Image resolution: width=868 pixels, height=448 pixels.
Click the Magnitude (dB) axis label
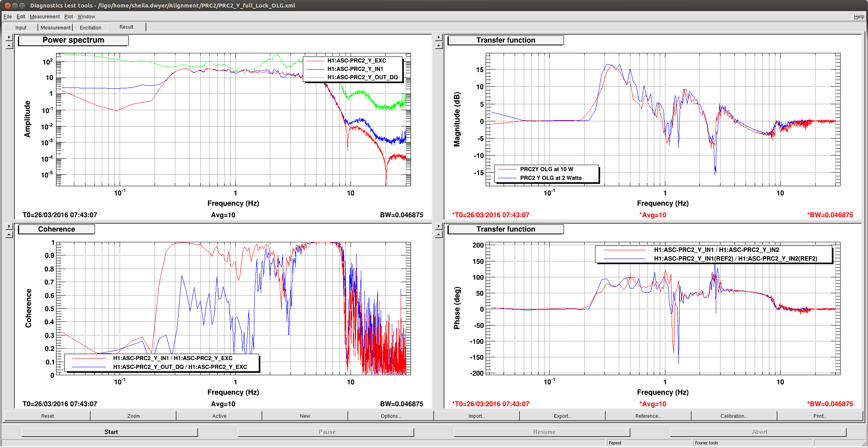(x=457, y=119)
